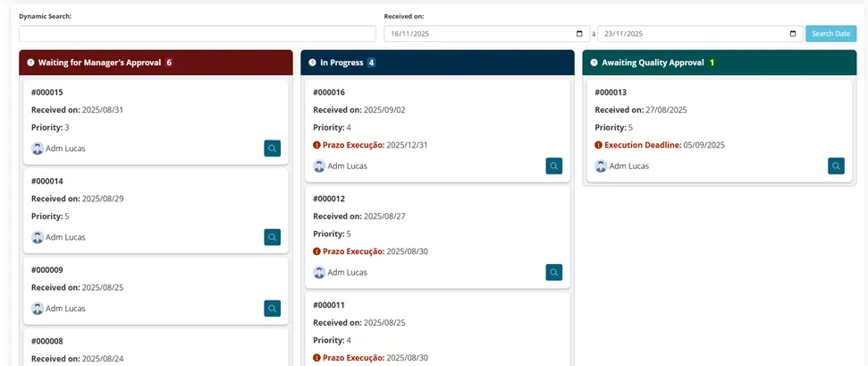Click warning icon beside Execution Deadline 05/09/2025
The height and width of the screenshot is (366, 868).
(598, 145)
